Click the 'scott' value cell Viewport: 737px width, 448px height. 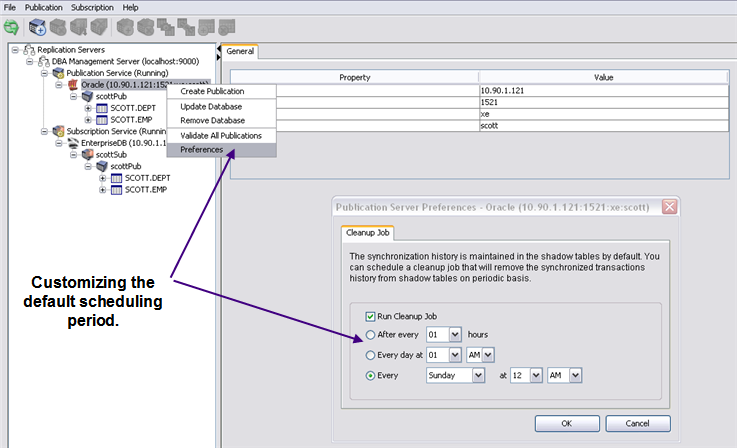(604, 126)
